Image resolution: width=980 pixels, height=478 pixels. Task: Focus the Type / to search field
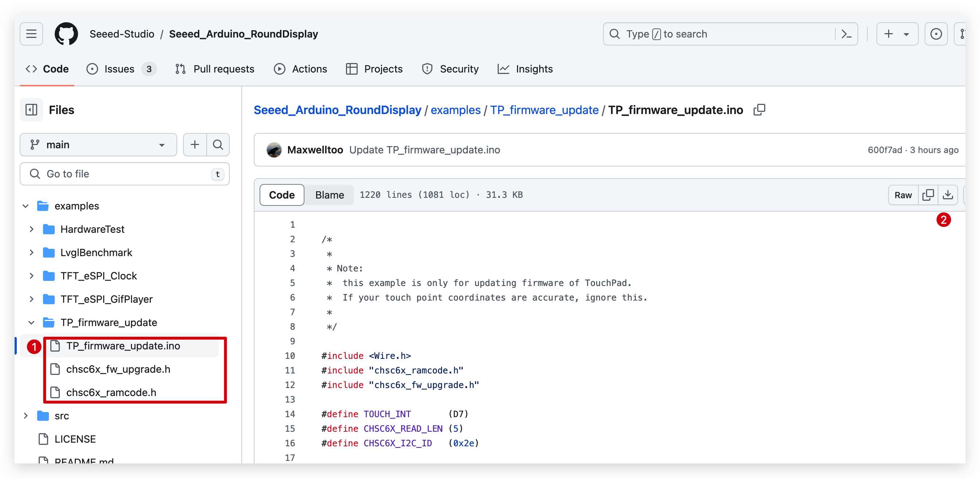[x=730, y=34]
